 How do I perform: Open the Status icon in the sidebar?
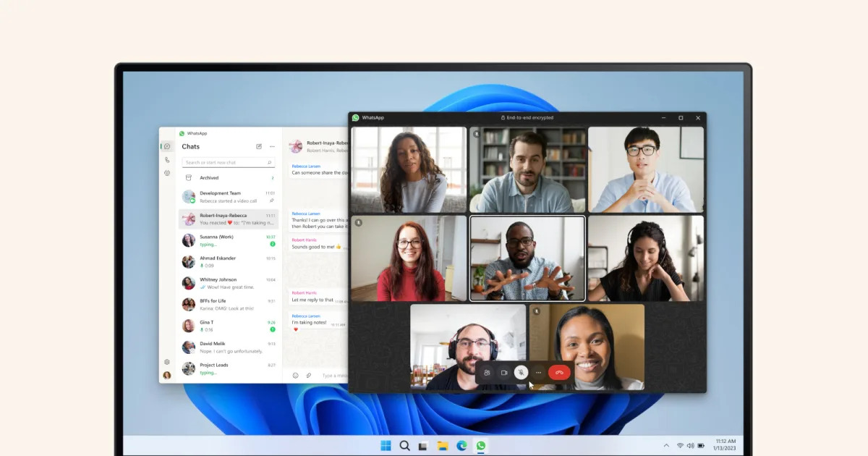click(167, 173)
